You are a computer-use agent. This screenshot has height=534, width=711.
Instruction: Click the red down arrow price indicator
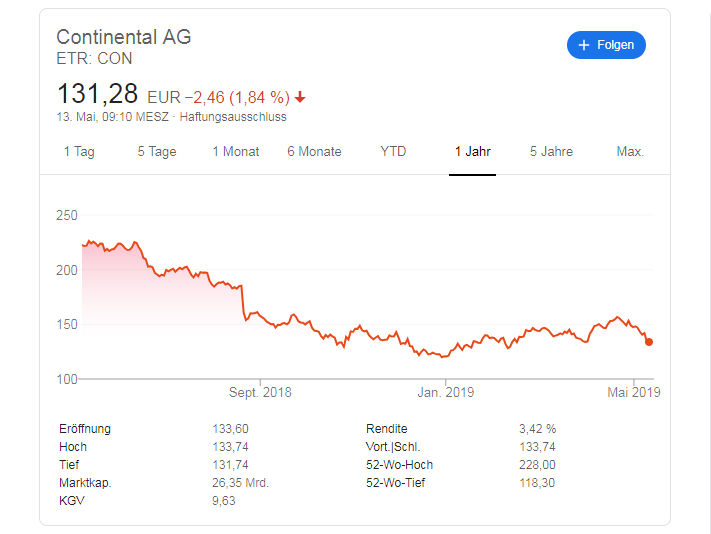point(300,97)
